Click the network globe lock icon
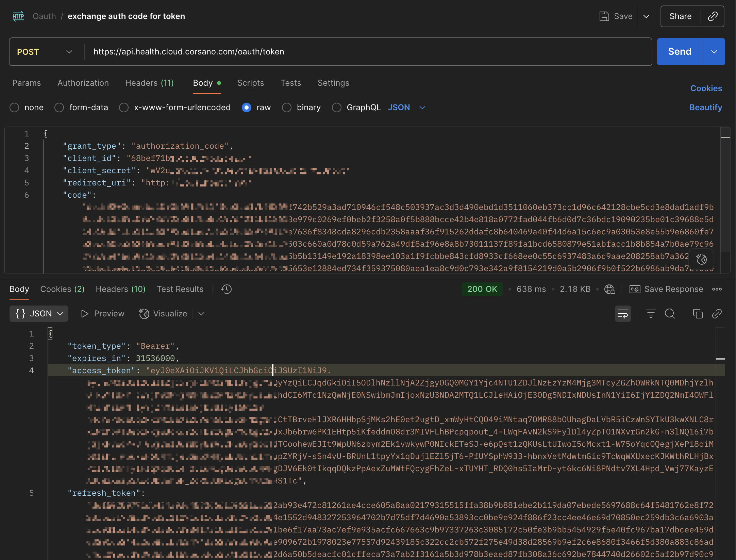 coord(609,289)
